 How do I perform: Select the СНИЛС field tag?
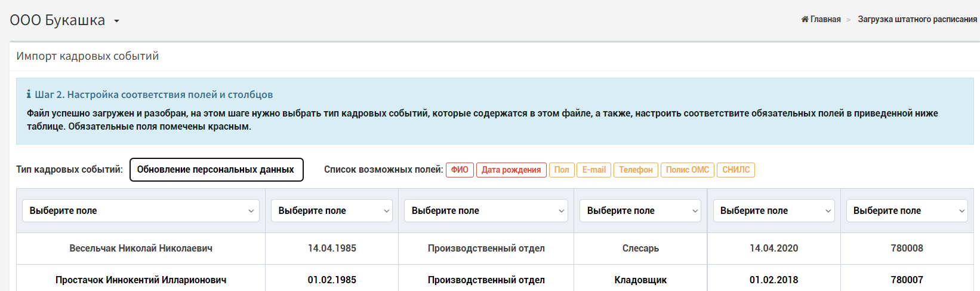pos(736,170)
